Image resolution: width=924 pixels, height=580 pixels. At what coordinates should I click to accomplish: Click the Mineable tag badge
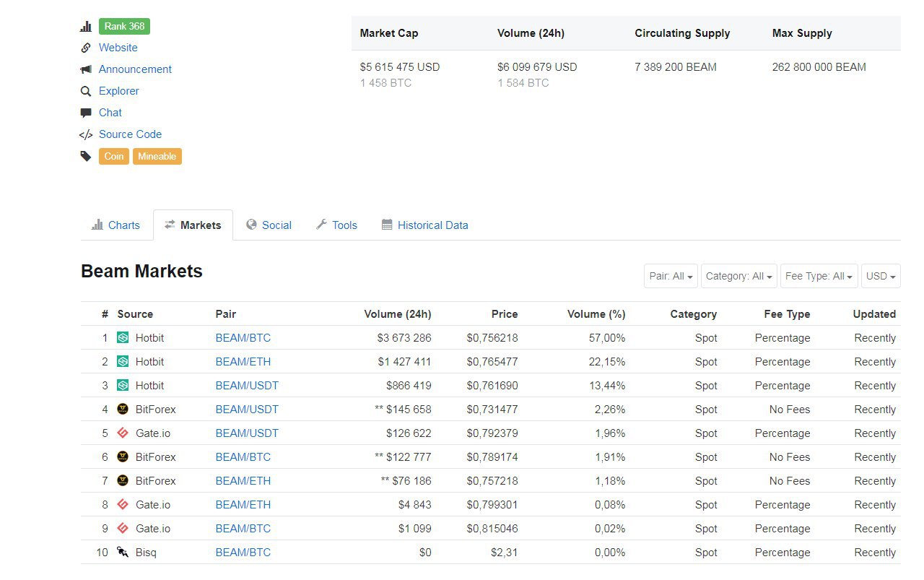tap(157, 156)
